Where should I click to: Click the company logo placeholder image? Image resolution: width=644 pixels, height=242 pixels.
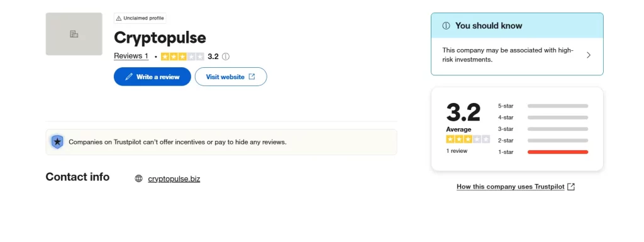click(74, 34)
